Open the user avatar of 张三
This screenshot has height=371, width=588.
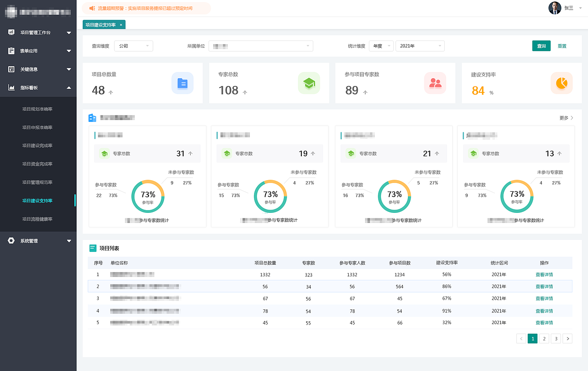555,8
